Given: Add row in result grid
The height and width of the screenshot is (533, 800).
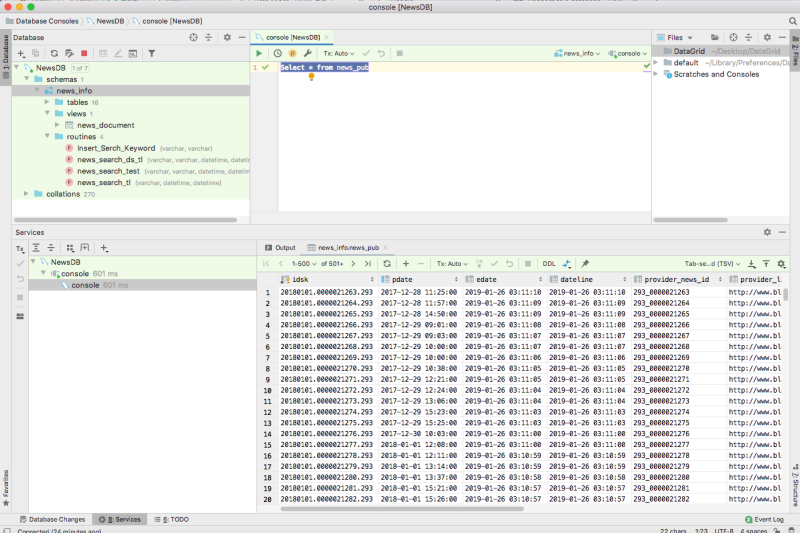Looking at the screenshot, I should [x=406, y=264].
